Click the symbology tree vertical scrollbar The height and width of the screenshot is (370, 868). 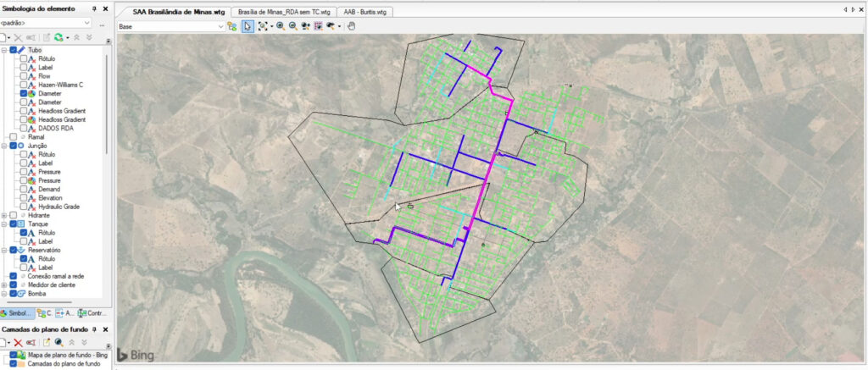point(107,102)
